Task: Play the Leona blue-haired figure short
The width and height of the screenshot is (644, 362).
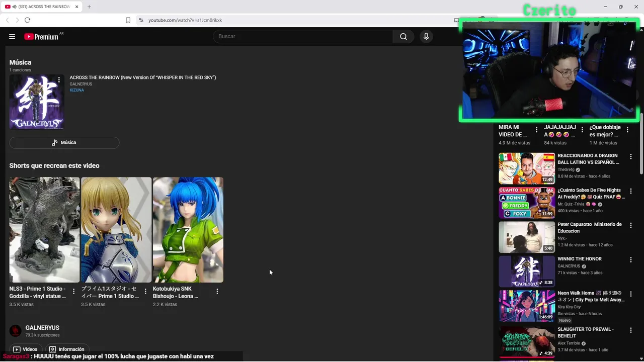Action: [x=188, y=230]
